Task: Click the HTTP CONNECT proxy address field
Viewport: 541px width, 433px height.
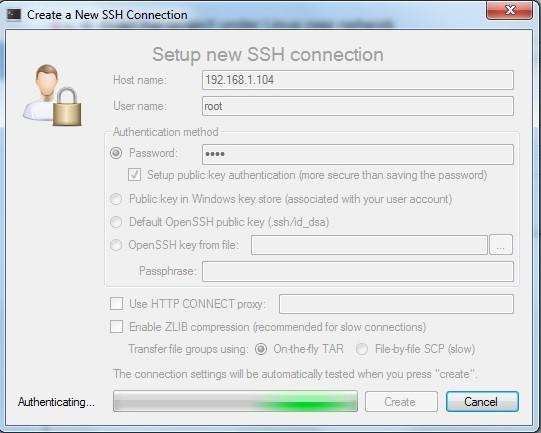Action: pyautogui.click(x=396, y=304)
